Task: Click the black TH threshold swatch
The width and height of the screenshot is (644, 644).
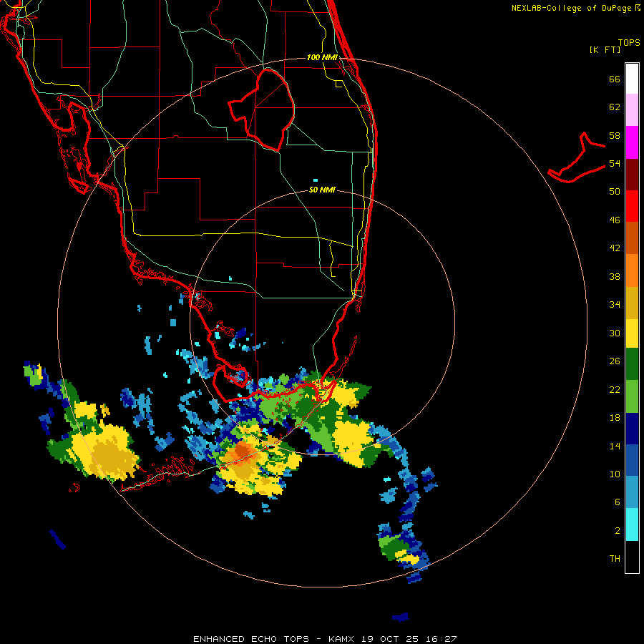Action: (632, 557)
